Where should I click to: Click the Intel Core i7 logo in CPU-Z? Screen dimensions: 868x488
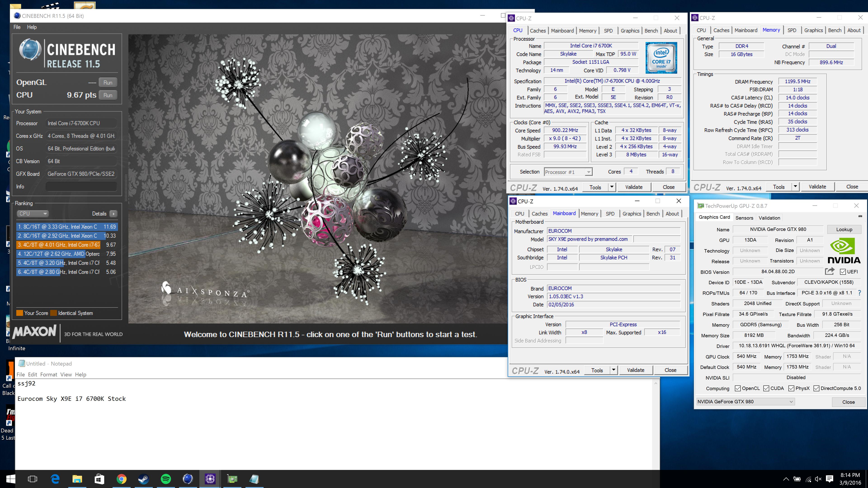[x=661, y=58]
